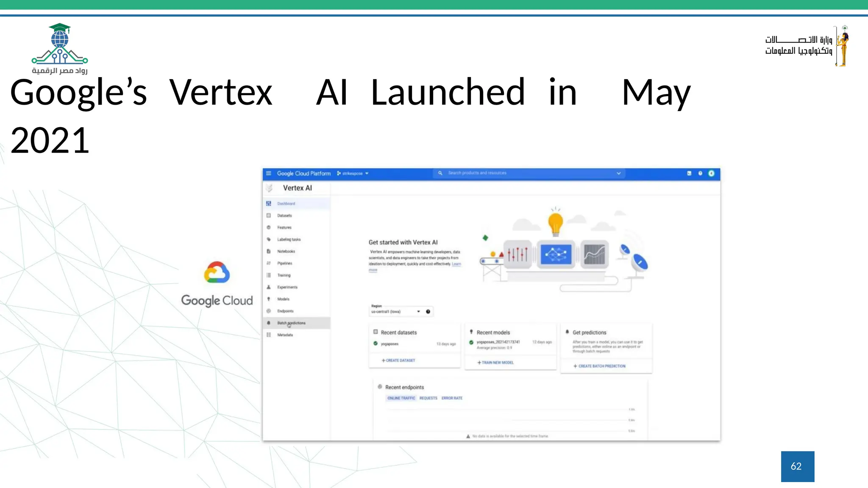Open Dashboard in Vertex AI sidebar

click(297, 203)
